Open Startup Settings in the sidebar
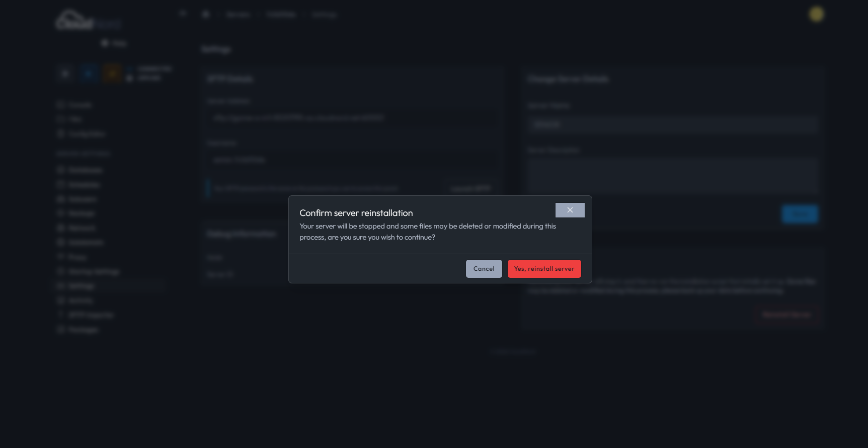The width and height of the screenshot is (868, 448). (x=88, y=272)
